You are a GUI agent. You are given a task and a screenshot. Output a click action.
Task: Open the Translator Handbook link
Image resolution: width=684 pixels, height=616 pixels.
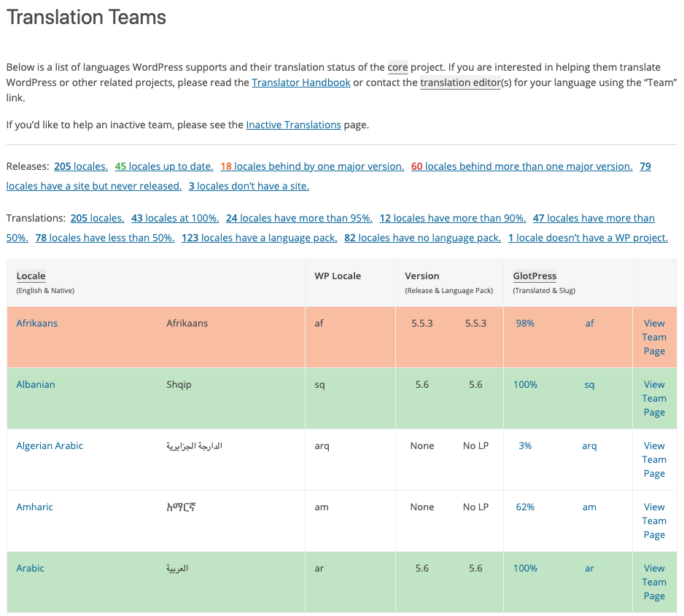(301, 82)
